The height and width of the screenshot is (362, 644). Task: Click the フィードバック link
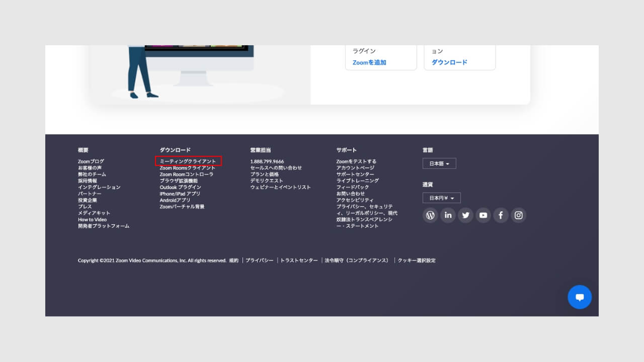point(353,187)
